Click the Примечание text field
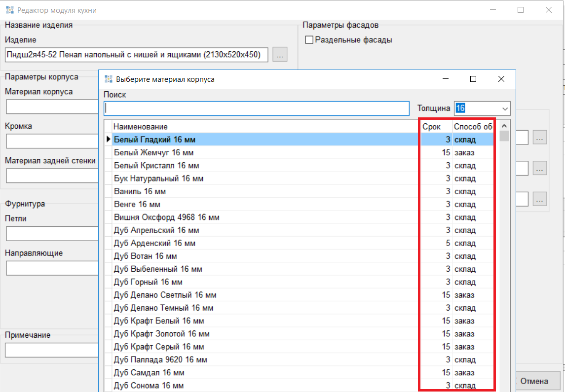The width and height of the screenshot is (565, 392). [52, 350]
